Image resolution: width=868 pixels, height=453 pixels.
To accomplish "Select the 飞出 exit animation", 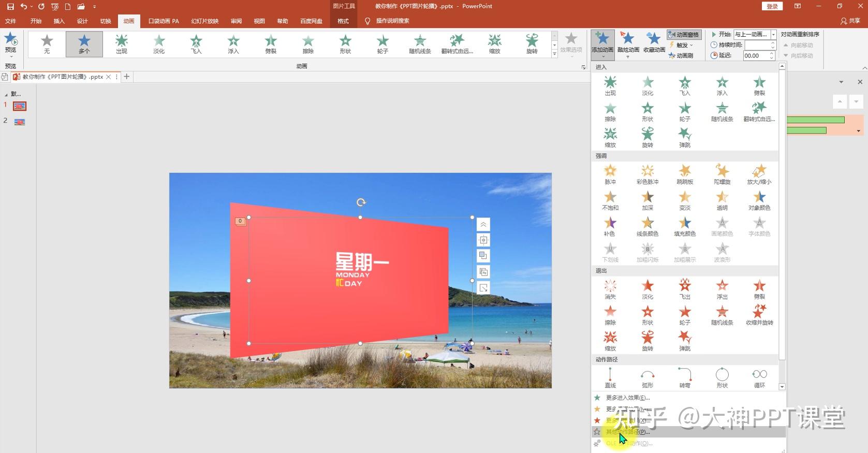I will click(685, 289).
